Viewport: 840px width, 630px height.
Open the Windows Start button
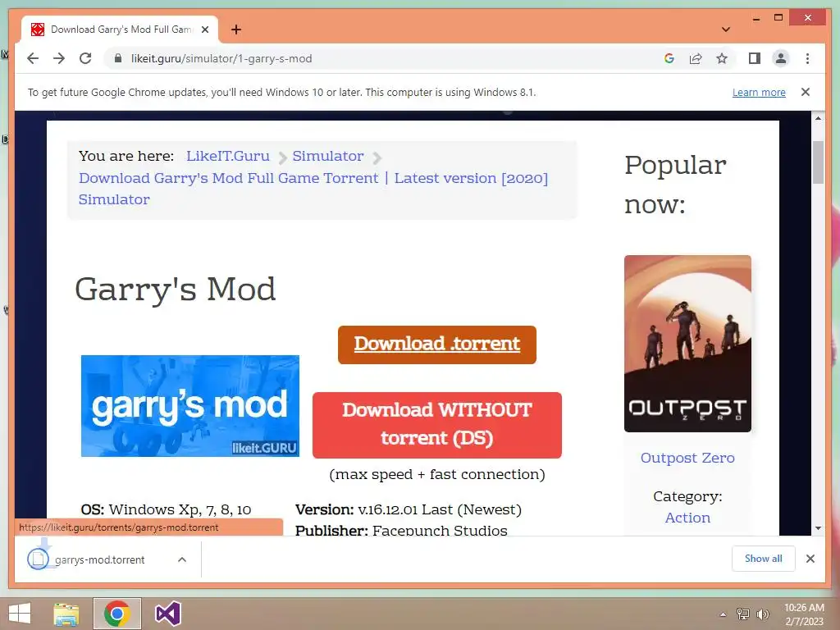pos(20,614)
